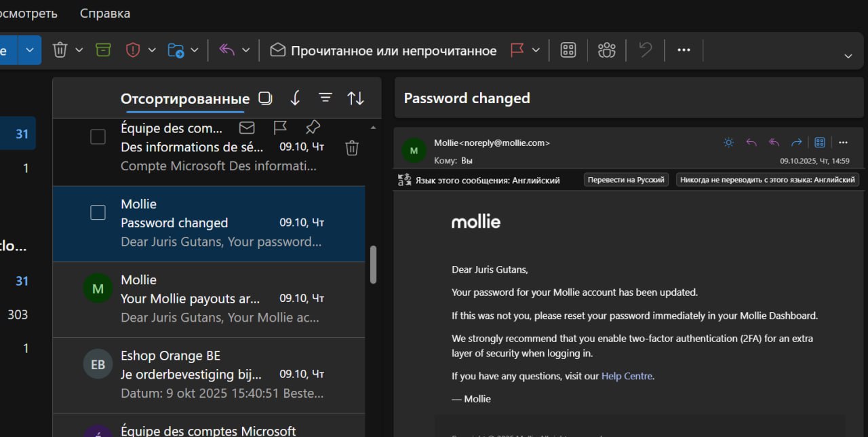Click apps icon in reading pane header

click(x=820, y=142)
